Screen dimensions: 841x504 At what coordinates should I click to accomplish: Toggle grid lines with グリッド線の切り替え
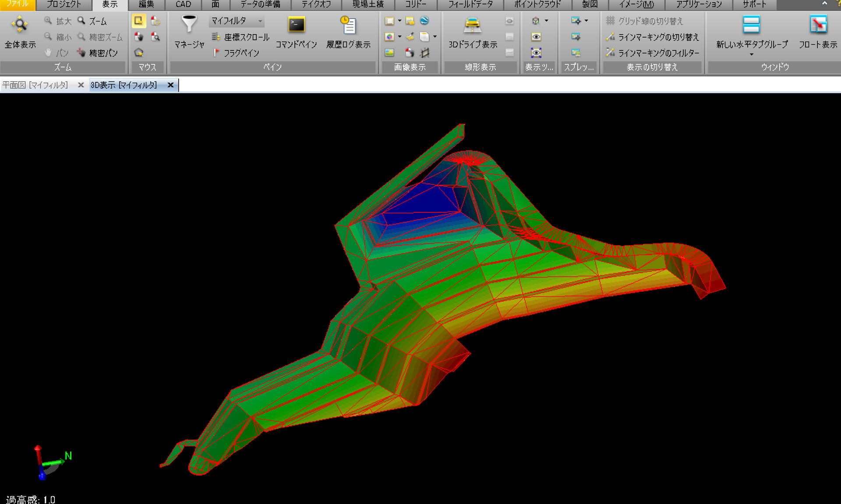tap(644, 21)
